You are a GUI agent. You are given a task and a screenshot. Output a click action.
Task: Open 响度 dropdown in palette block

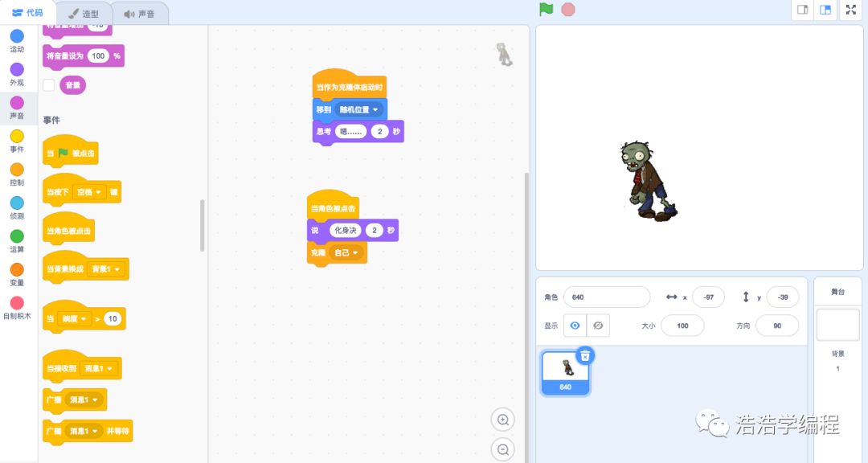pos(75,319)
